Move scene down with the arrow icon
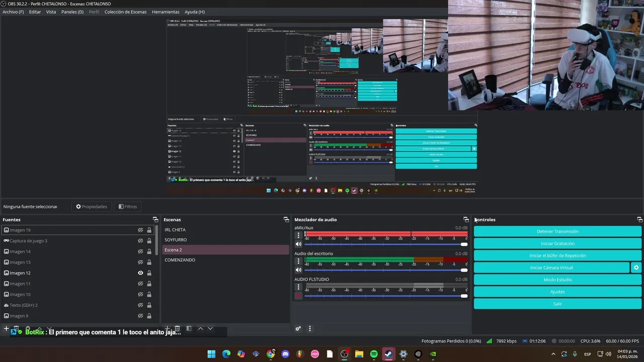 coord(210,329)
